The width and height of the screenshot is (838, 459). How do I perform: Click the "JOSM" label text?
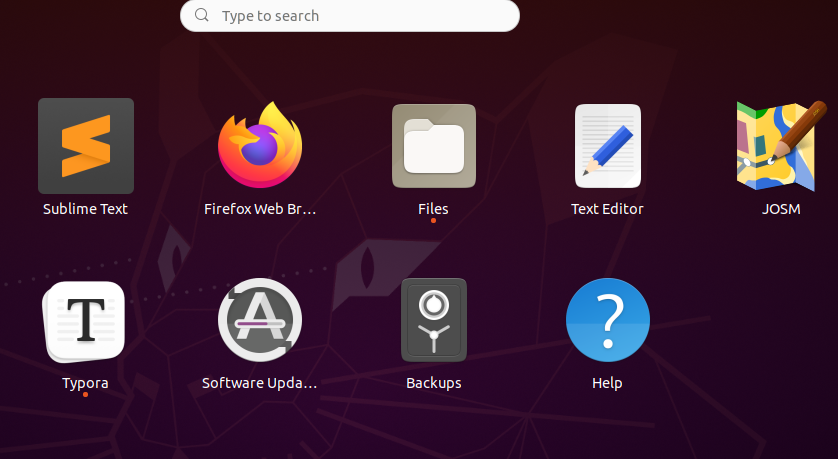click(x=781, y=209)
